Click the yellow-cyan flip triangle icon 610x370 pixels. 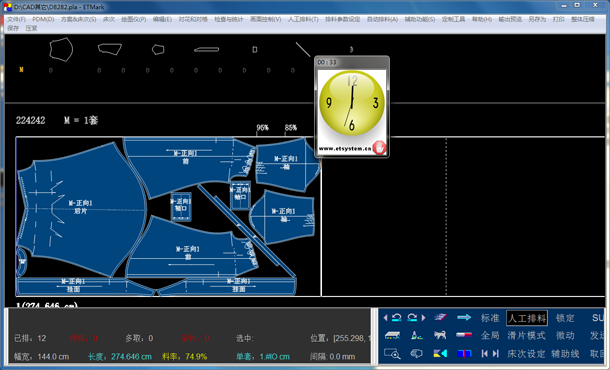click(440, 353)
